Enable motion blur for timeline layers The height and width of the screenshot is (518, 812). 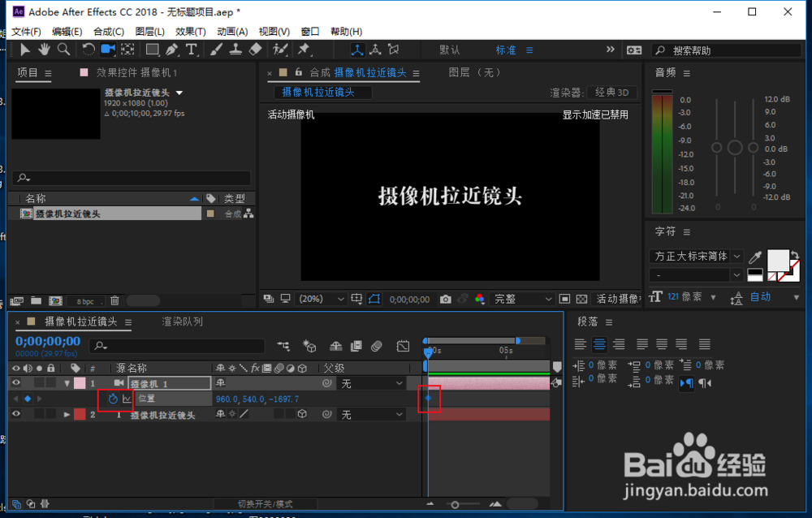coord(377,346)
